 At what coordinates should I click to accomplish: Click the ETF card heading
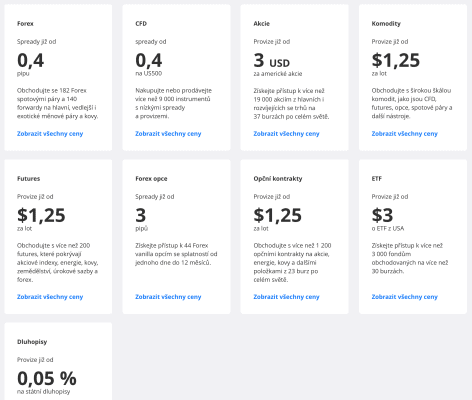click(x=377, y=179)
